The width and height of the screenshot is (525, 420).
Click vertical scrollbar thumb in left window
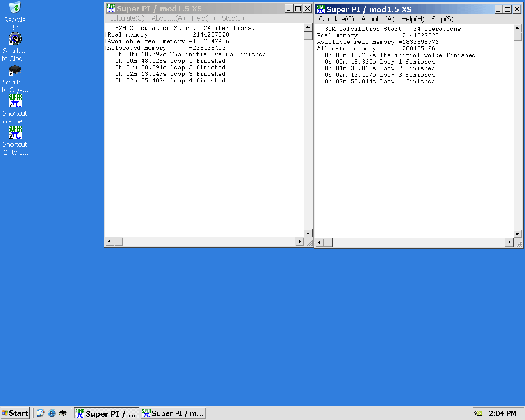(308, 36)
